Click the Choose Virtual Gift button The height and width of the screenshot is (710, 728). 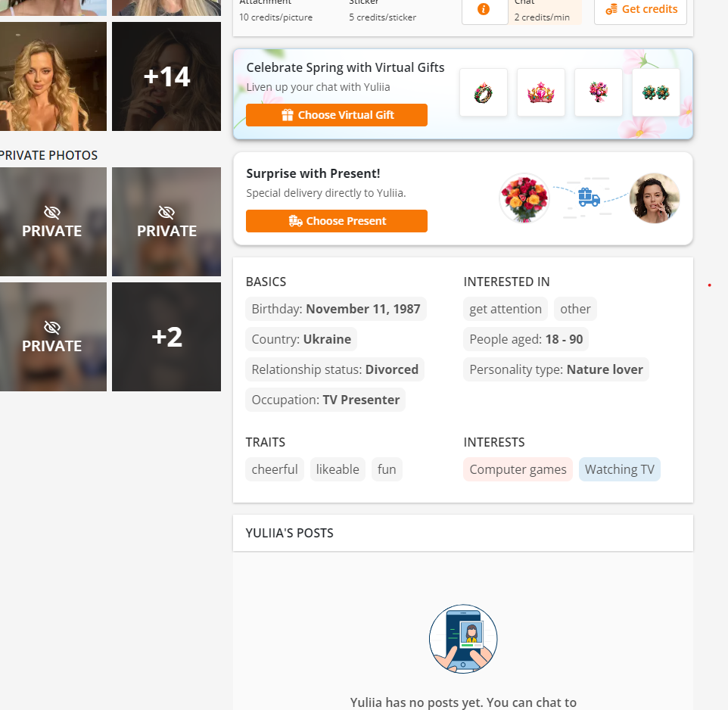tap(337, 115)
